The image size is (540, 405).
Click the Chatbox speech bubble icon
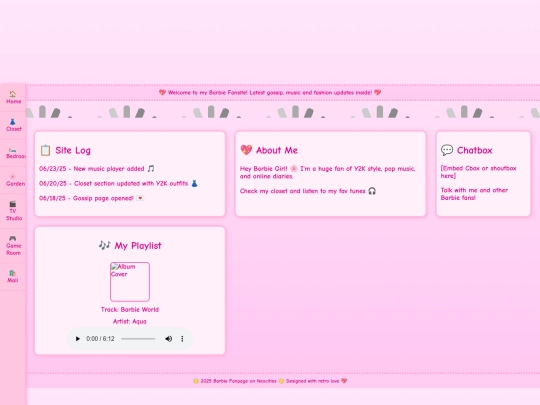point(447,150)
